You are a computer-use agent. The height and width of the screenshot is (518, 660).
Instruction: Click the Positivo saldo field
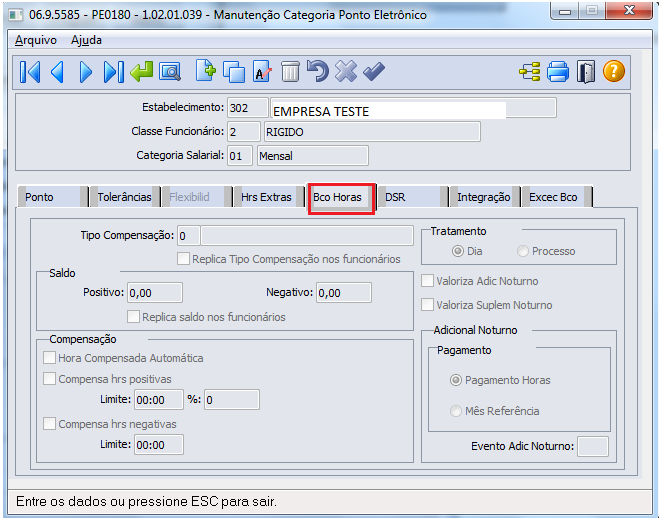tap(155, 292)
